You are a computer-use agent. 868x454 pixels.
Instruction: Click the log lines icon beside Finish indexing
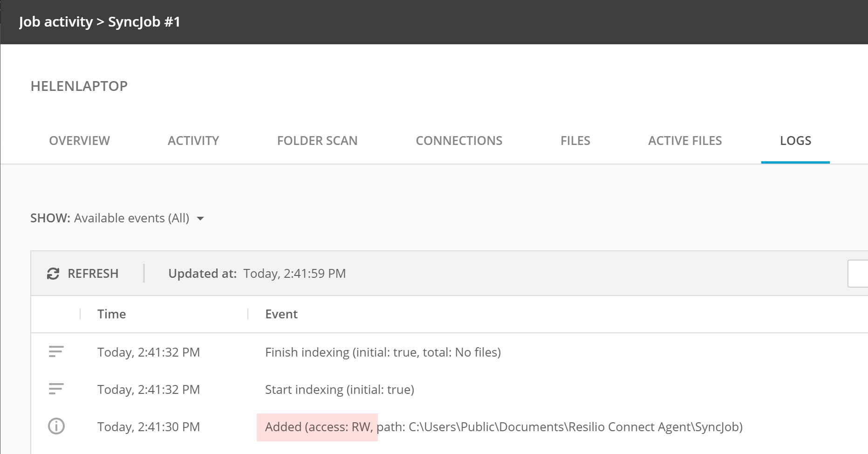pos(56,352)
